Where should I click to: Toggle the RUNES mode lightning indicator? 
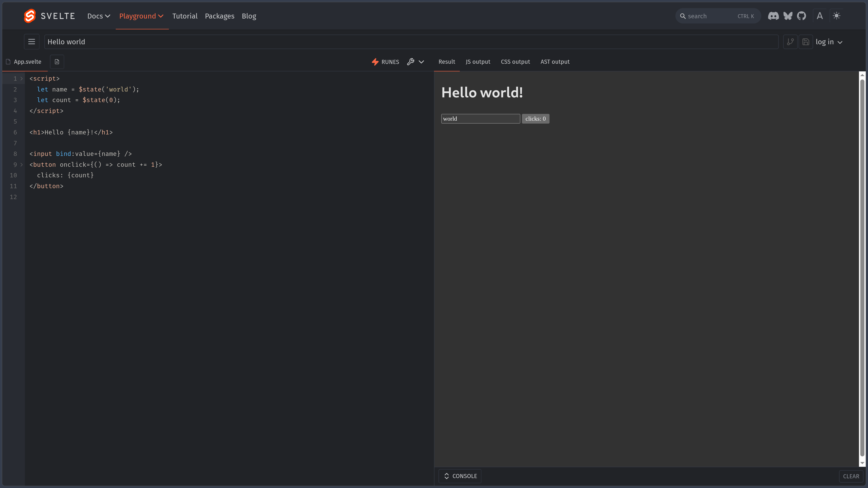click(385, 62)
